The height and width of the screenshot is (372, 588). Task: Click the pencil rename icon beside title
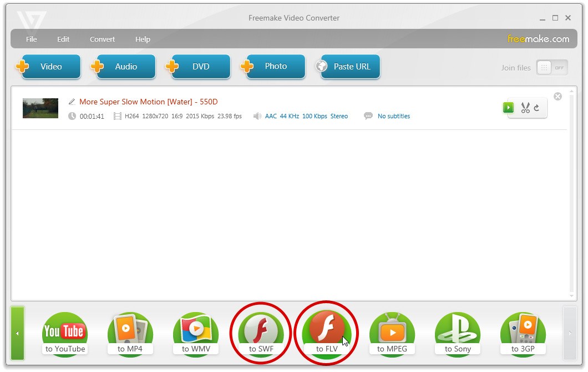(x=72, y=102)
